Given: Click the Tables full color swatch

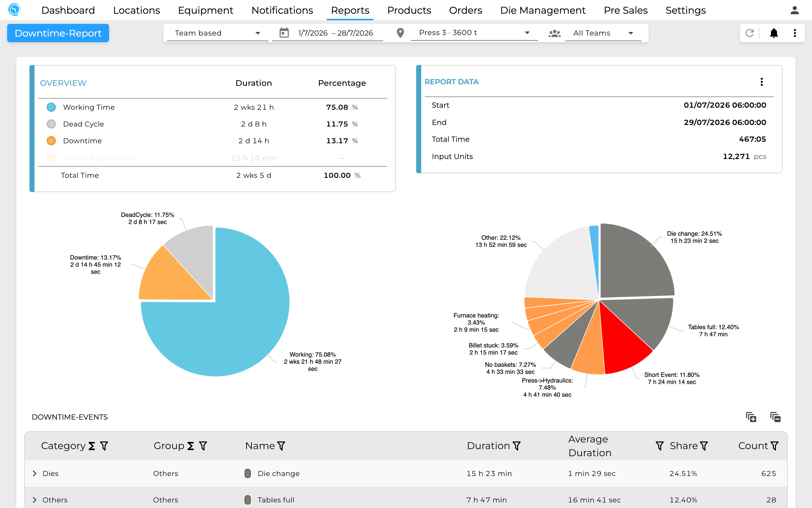Looking at the screenshot, I should coord(248,500).
